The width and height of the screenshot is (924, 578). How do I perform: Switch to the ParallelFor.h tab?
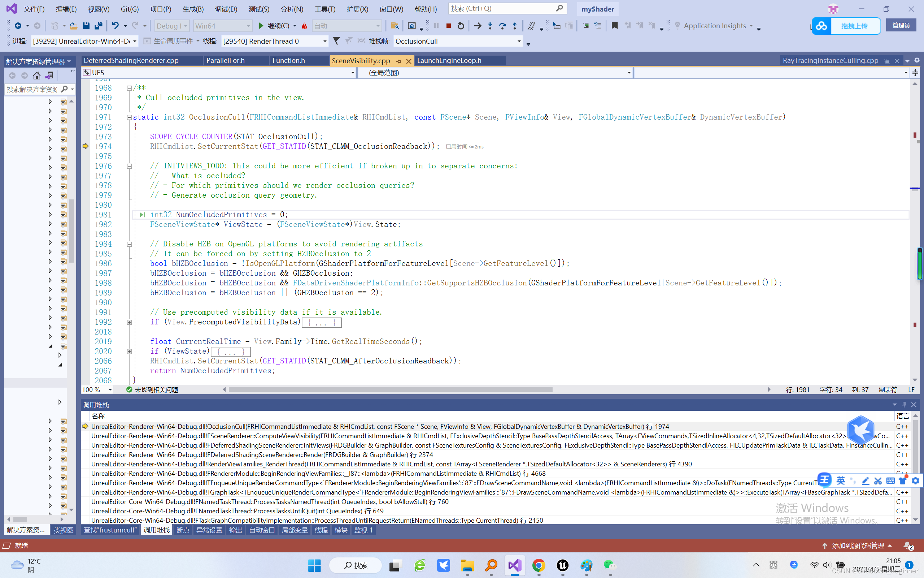225,60
